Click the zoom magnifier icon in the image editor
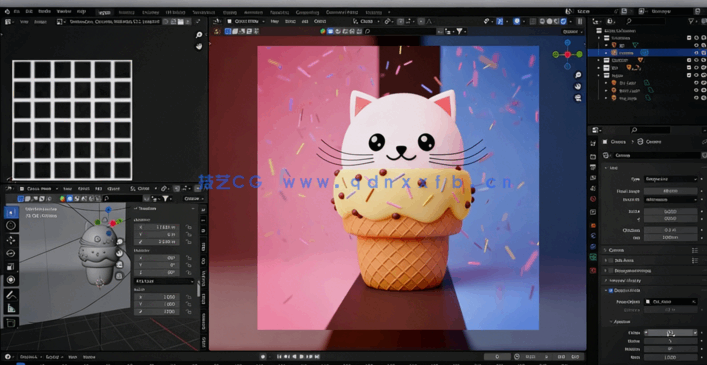Viewport: 707px width, 365px height. point(199,35)
